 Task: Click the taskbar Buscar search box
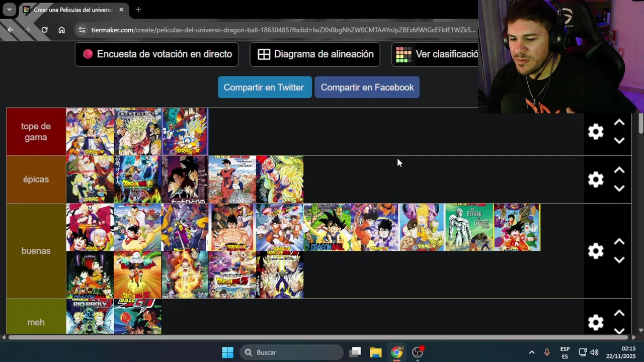click(x=291, y=352)
